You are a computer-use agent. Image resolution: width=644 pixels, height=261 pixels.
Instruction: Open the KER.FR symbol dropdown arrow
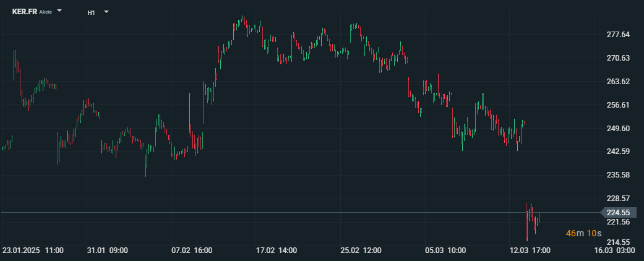pyautogui.click(x=59, y=11)
